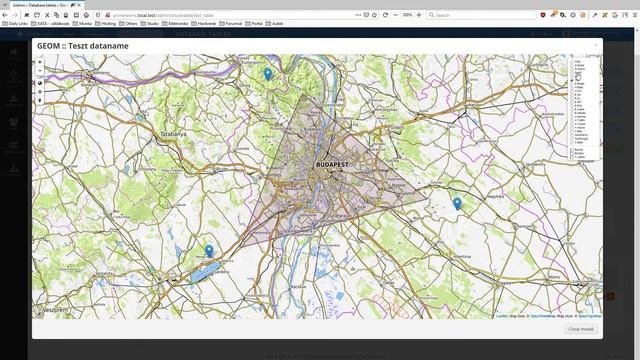Click the tracking protection shield icon
The height and width of the screenshot is (360, 640).
pos(98,15)
